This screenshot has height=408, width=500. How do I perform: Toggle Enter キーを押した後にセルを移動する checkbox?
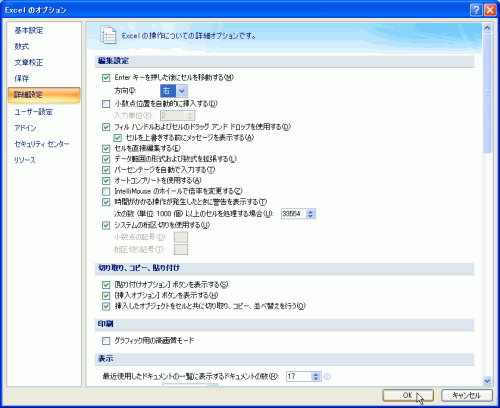click(x=106, y=78)
